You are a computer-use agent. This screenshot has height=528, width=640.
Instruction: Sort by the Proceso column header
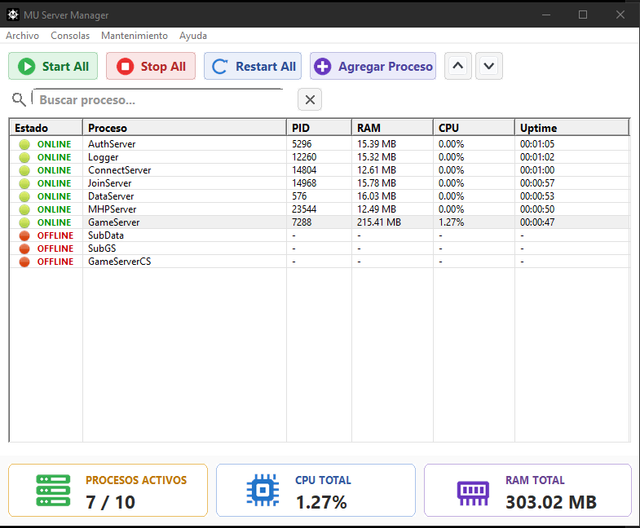pyautogui.click(x=184, y=128)
